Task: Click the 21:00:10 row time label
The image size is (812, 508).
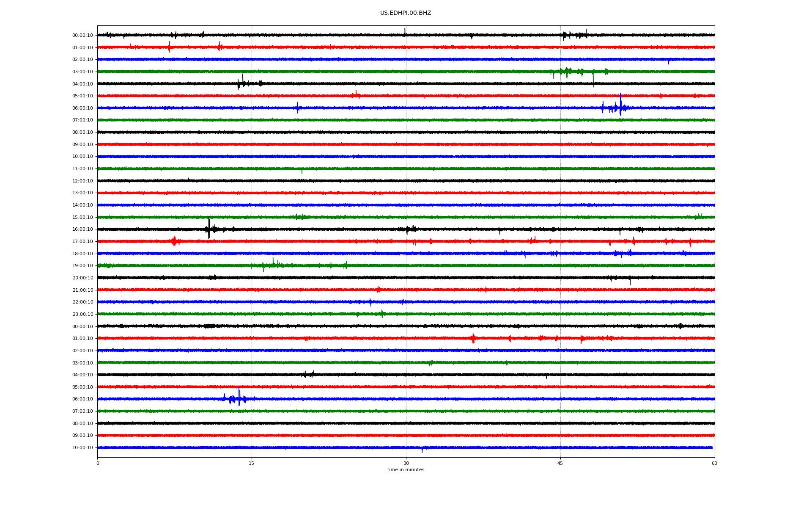Action: pos(82,290)
